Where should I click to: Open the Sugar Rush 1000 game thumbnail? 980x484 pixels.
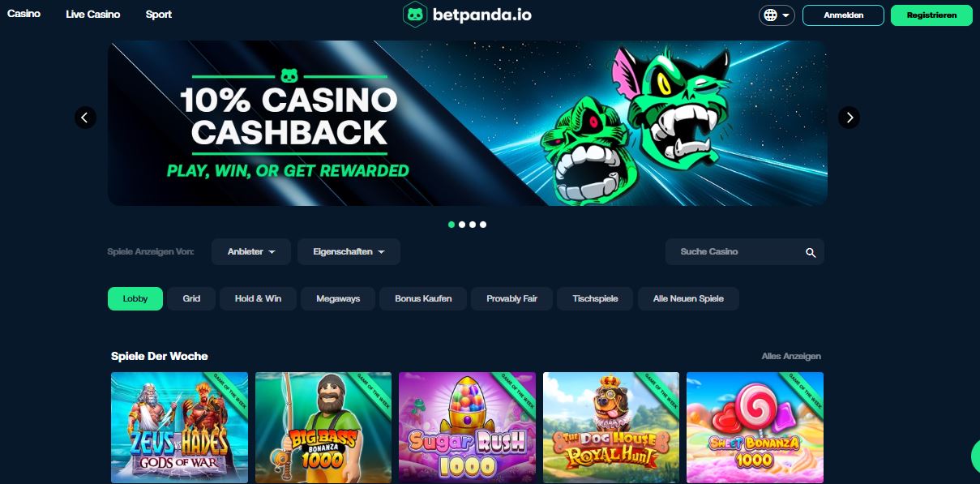tap(467, 428)
